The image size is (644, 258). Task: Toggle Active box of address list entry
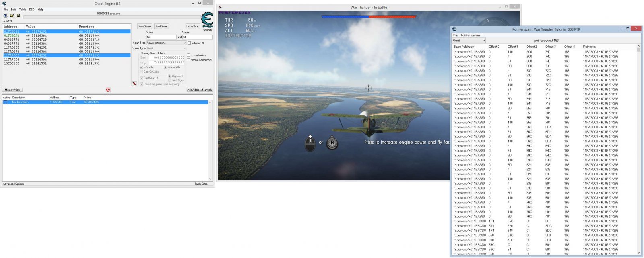(5, 102)
